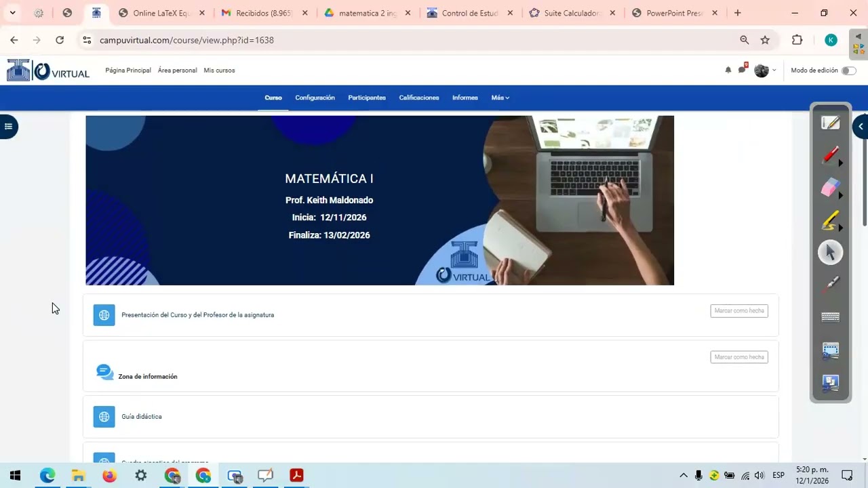Open Adobe Acrobat from taskbar
This screenshot has width=868, height=488.
[296, 476]
